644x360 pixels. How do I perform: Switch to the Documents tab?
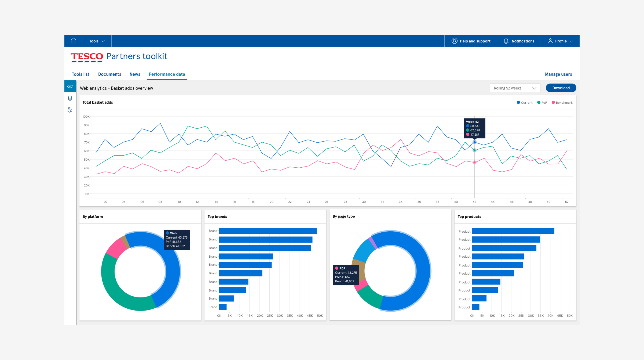tap(109, 74)
